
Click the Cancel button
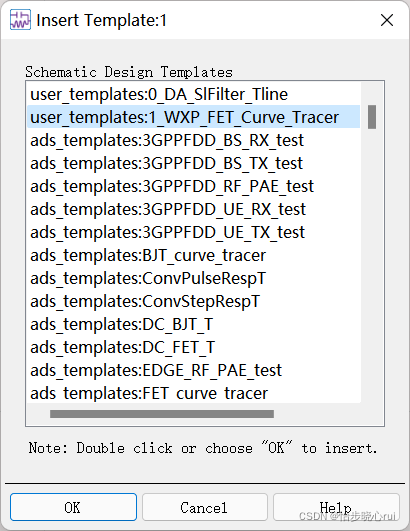[204, 507]
